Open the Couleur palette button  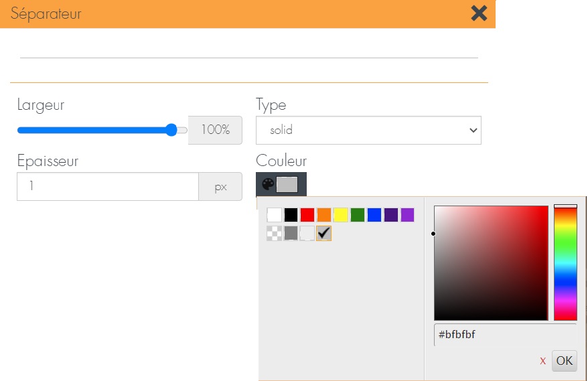point(281,184)
